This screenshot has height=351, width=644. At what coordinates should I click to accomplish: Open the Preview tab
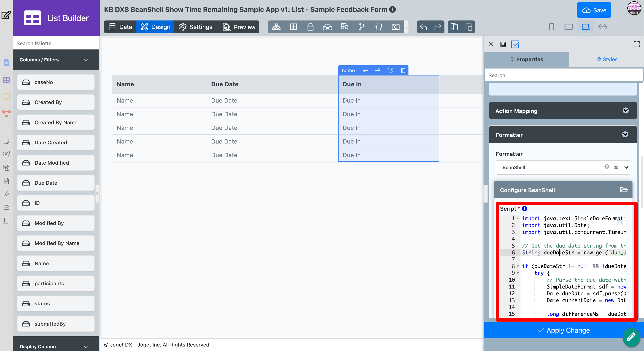pyautogui.click(x=239, y=27)
